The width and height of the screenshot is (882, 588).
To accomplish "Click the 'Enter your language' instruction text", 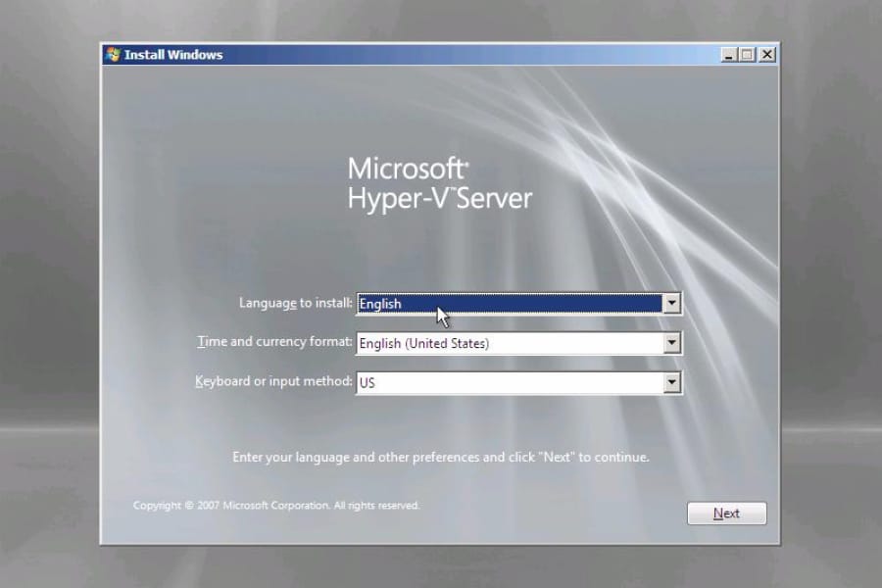I will click(x=440, y=457).
